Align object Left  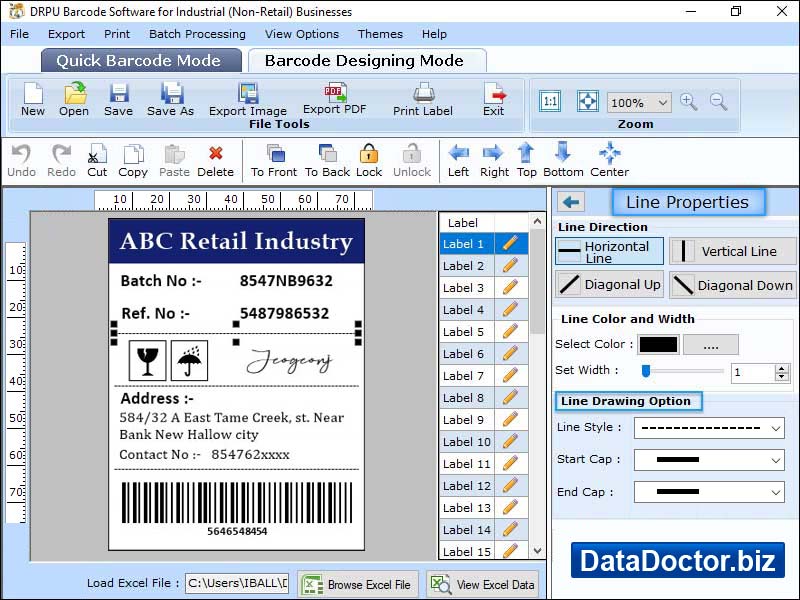coord(458,160)
